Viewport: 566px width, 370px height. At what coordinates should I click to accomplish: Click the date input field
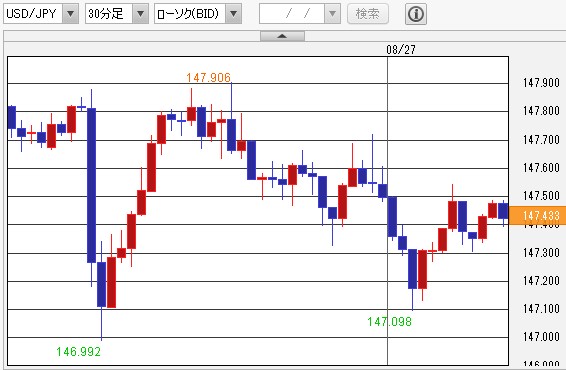pos(292,14)
